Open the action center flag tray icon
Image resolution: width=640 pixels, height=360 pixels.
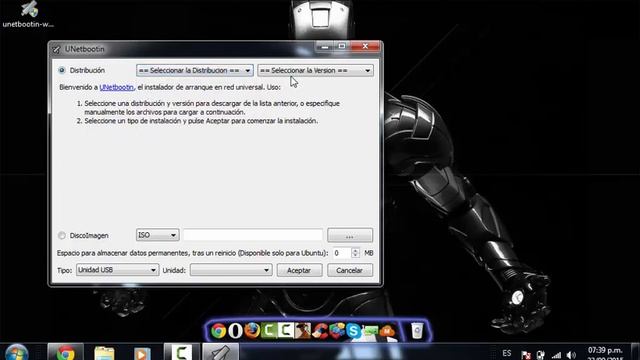(526, 355)
